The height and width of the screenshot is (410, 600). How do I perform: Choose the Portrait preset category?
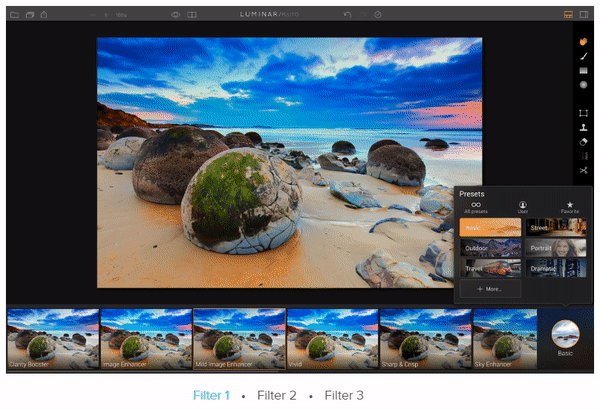pyautogui.click(x=556, y=247)
